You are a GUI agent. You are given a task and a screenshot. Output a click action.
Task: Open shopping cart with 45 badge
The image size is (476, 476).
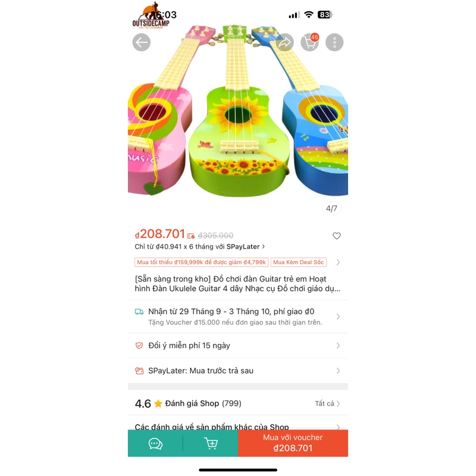[310, 42]
